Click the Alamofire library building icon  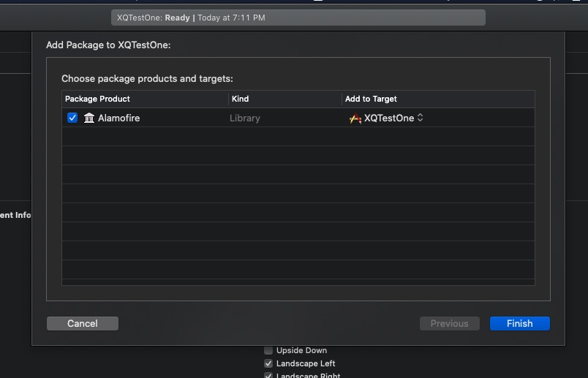(89, 118)
